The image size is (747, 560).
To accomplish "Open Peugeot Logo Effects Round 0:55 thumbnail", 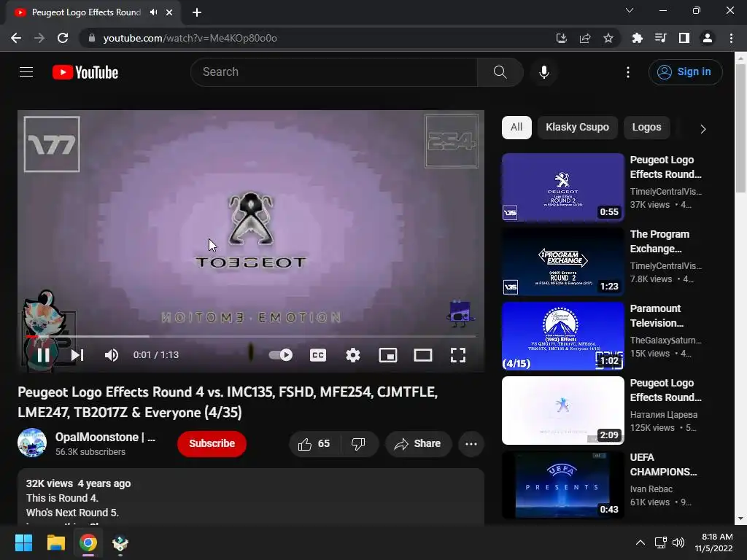I will (x=562, y=187).
